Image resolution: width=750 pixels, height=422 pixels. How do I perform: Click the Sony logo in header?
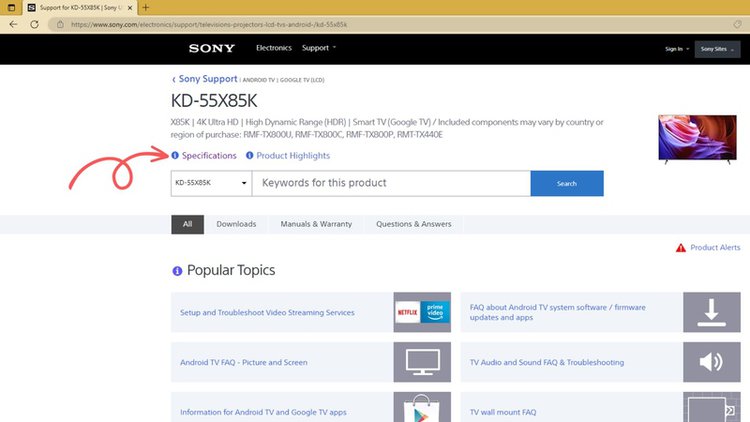tap(211, 48)
